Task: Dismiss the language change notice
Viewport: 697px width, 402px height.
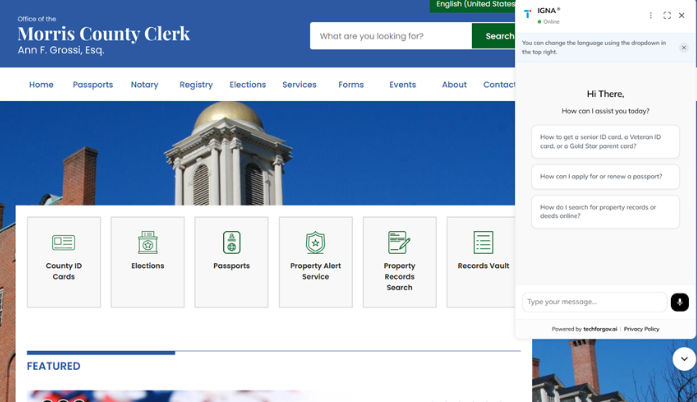Action: [x=684, y=48]
